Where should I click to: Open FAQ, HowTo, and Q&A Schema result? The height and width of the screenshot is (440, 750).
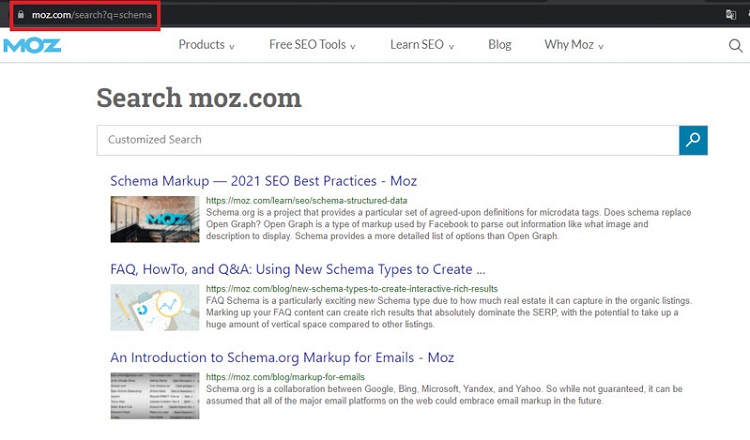click(298, 269)
